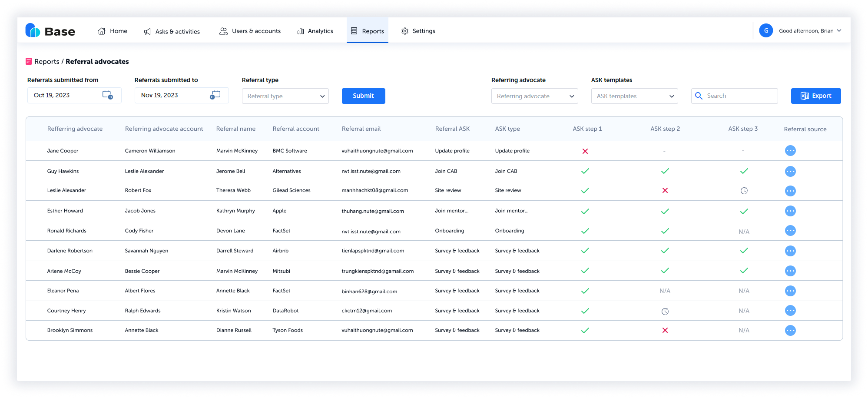Viewport: 868px width, 398px height.
Task: Open referral source menu for Eleanor Pena
Action: pos(790,291)
